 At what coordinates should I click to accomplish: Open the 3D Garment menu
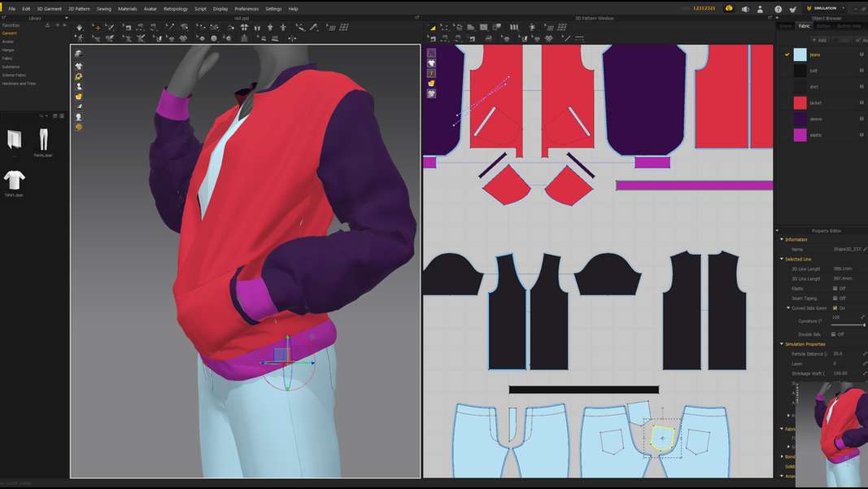[x=50, y=9]
